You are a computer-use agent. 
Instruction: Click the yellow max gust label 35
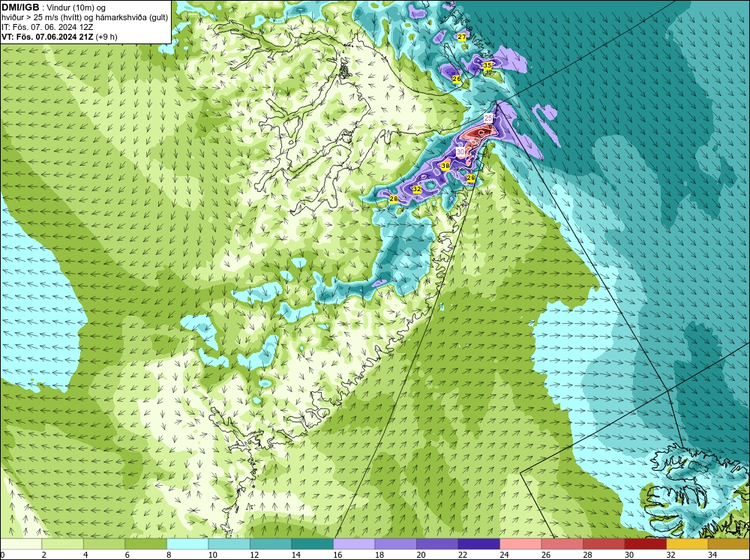(x=487, y=65)
